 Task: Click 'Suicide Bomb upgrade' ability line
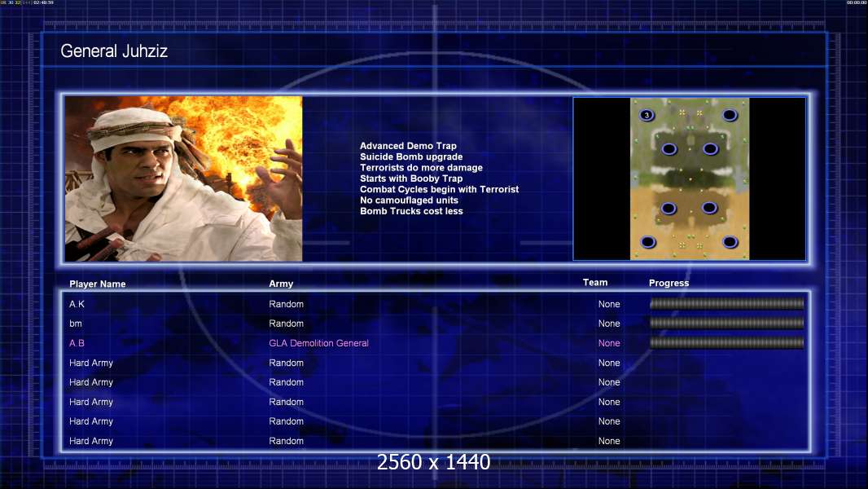coord(411,156)
